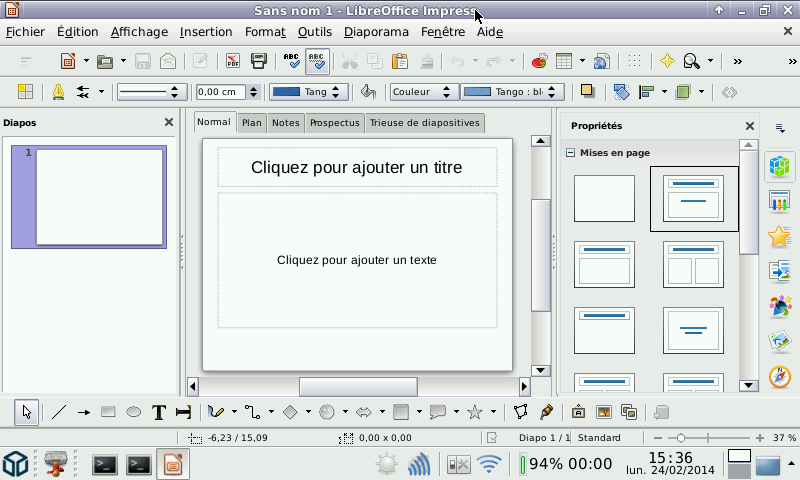Run the Spelling check icon
Image resolution: width=800 pixels, height=480 pixels.
click(291, 61)
